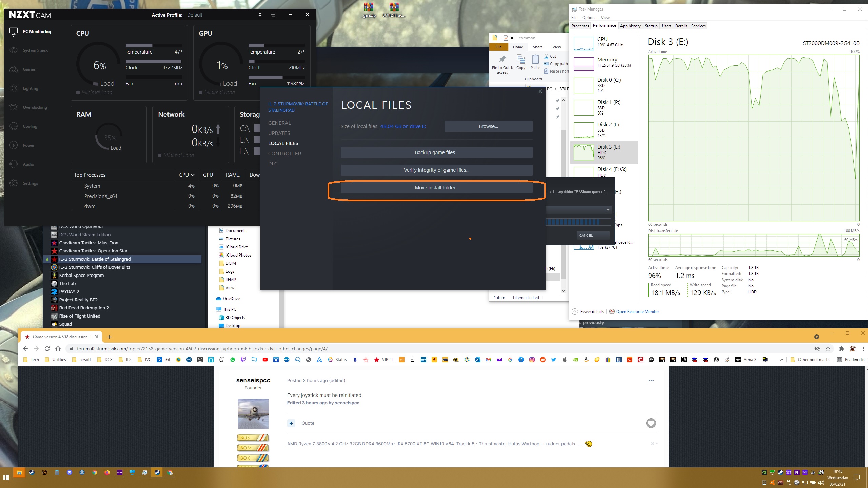The image size is (868, 488).
Task: Toggle CPU Minimal Load checkbox
Action: (x=78, y=93)
